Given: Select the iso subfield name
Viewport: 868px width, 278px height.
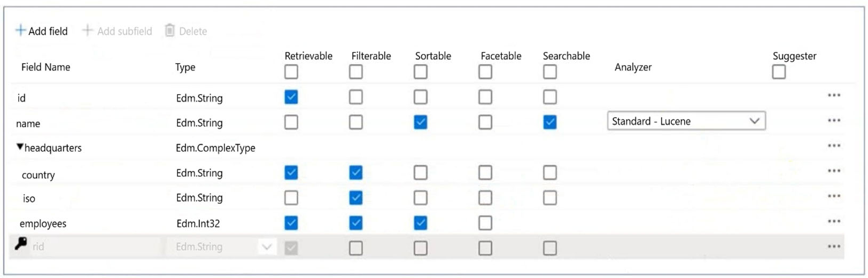Looking at the screenshot, I should tap(29, 199).
